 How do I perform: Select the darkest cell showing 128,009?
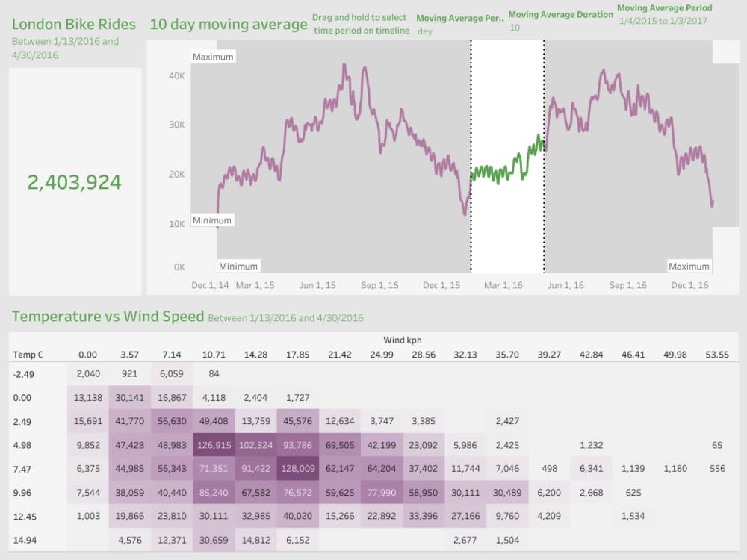click(297, 469)
